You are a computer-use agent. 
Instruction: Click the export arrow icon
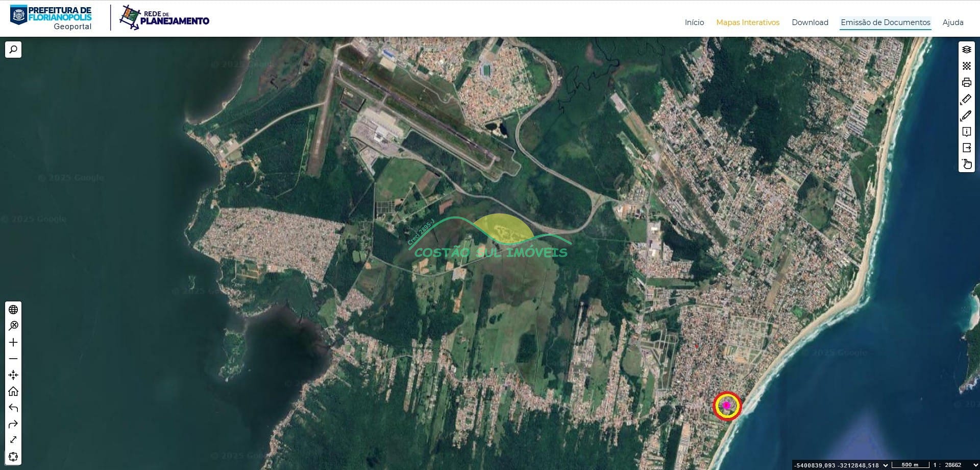[x=966, y=148]
